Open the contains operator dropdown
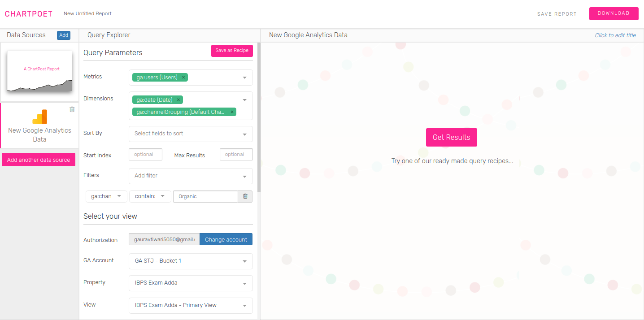This screenshot has width=644, height=320. coord(150,196)
